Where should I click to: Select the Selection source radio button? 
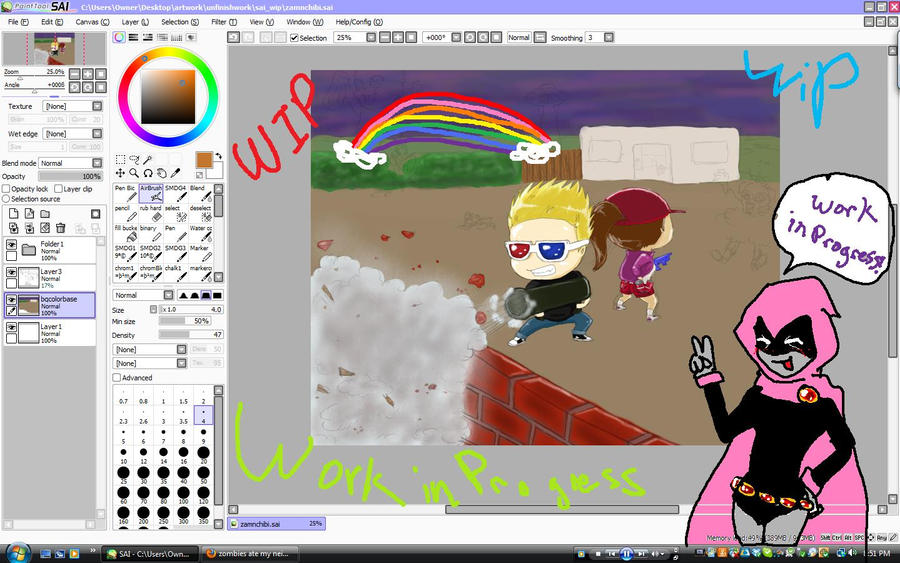pos(6,199)
